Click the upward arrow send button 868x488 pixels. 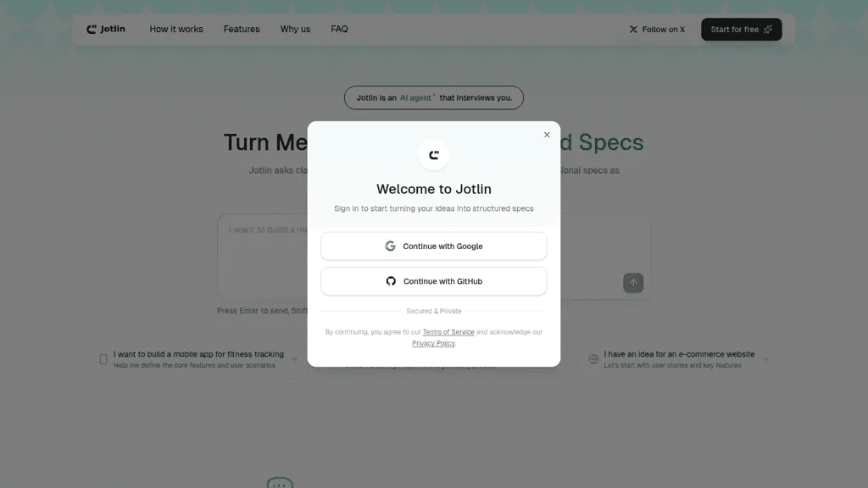(x=633, y=283)
